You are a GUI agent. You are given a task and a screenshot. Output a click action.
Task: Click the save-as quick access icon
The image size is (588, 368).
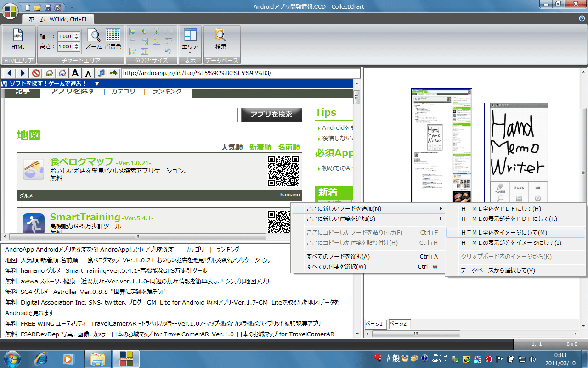pyautogui.click(x=57, y=7)
